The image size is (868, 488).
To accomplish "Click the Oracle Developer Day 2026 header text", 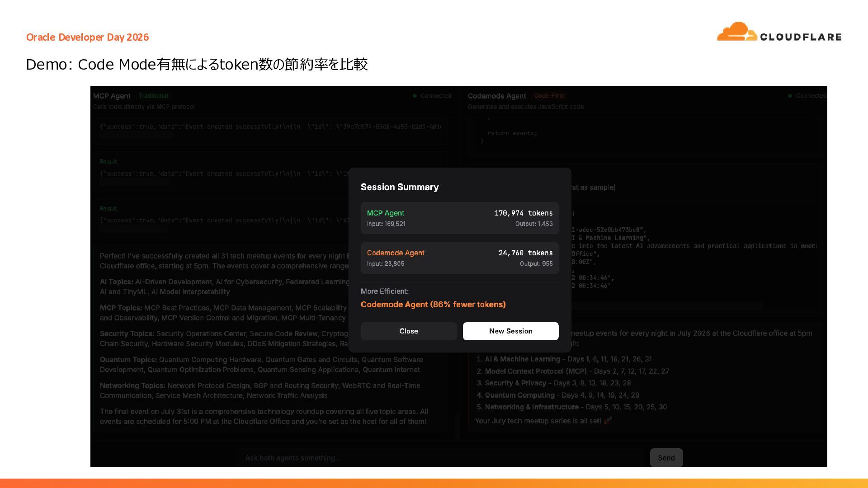I will pyautogui.click(x=87, y=37).
